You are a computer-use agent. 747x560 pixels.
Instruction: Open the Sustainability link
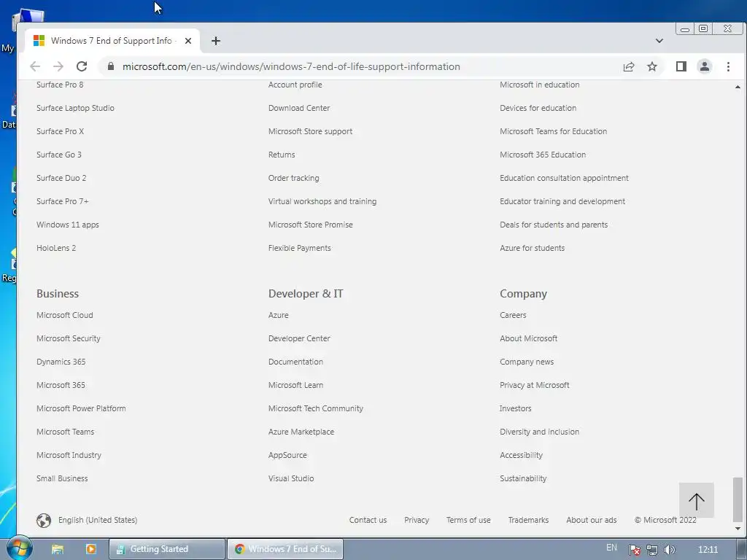(523, 478)
